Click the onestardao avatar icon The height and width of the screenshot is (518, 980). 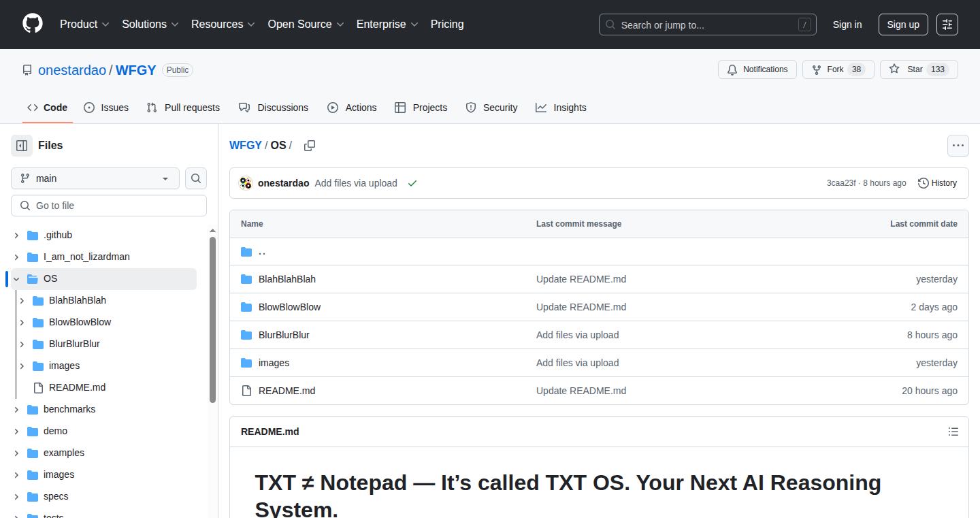pyautogui.click(x=246, y=183)
